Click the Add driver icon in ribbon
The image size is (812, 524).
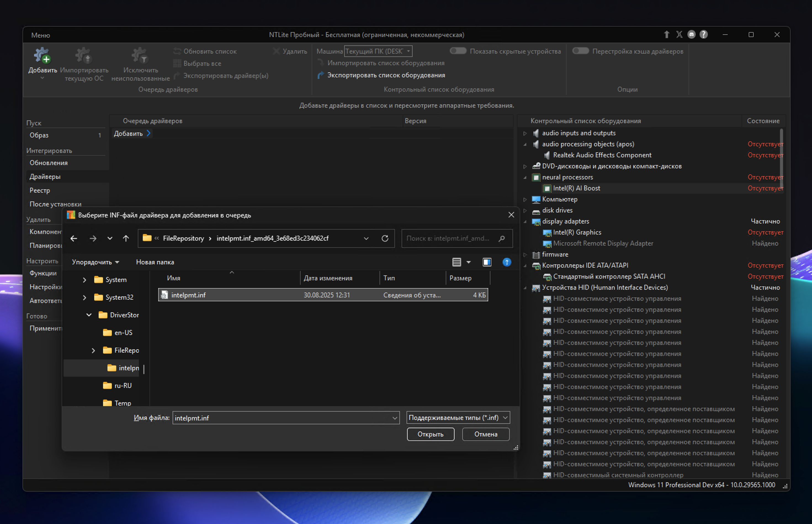[42, 56]
